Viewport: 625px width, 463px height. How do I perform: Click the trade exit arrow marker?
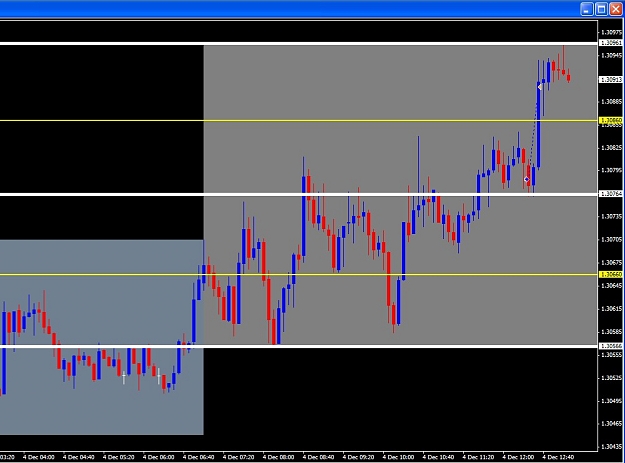540,87
